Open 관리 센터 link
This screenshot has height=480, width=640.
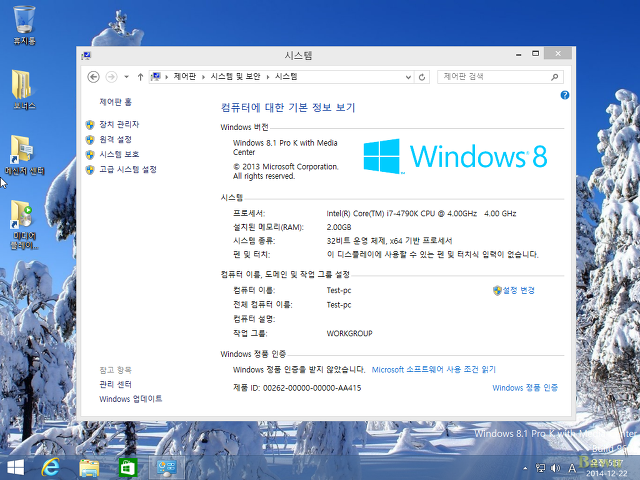click(116, 384)
